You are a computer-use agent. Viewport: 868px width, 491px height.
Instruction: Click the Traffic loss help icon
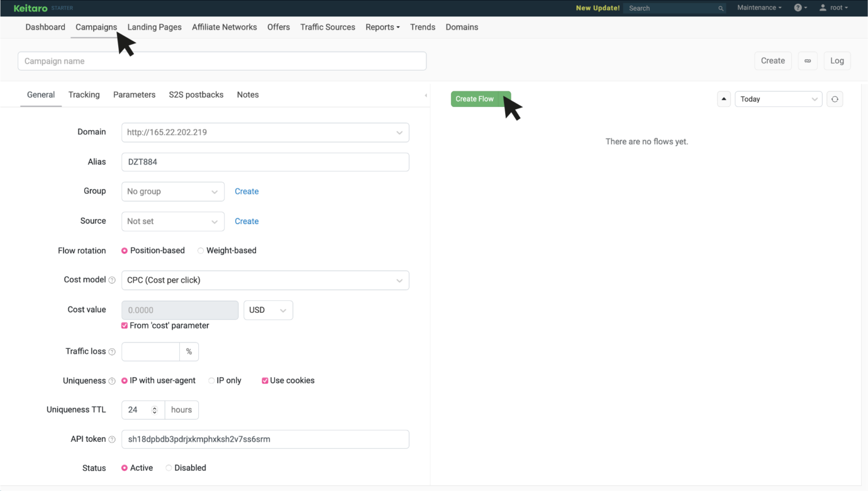coord(111,351)
